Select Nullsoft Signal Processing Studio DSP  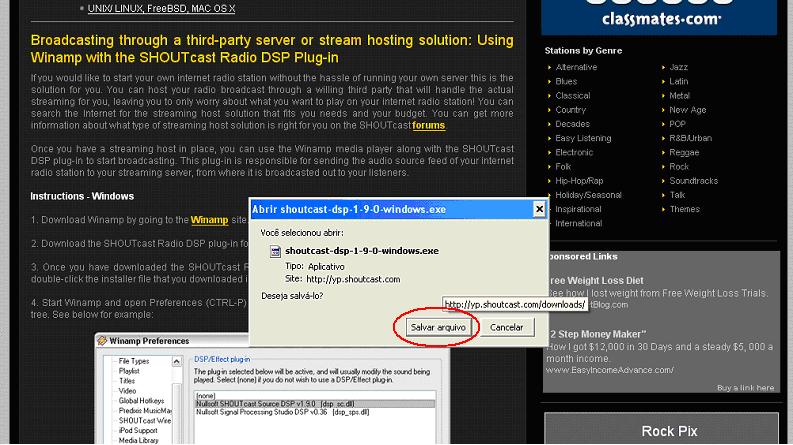(x=315, y=412)
